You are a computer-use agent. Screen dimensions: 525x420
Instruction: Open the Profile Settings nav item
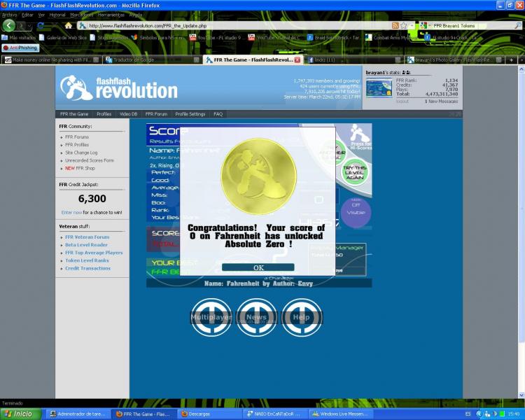tap(190, 113)
